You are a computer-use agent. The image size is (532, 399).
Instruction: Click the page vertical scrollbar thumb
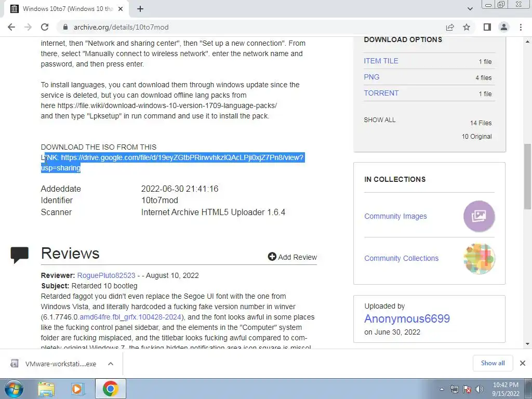coord(527,177)
